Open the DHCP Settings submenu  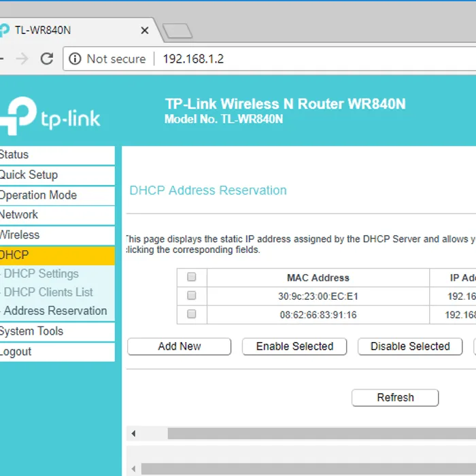tap(41, 273)
